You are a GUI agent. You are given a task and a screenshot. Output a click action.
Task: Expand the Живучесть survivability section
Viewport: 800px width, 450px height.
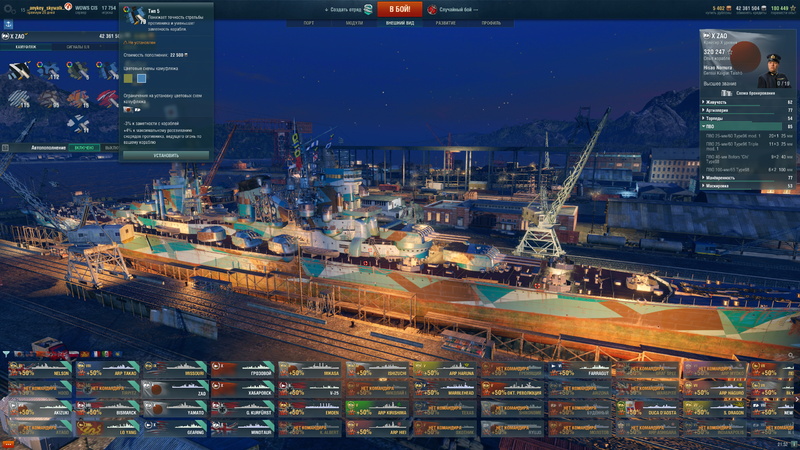click(748, 102)
